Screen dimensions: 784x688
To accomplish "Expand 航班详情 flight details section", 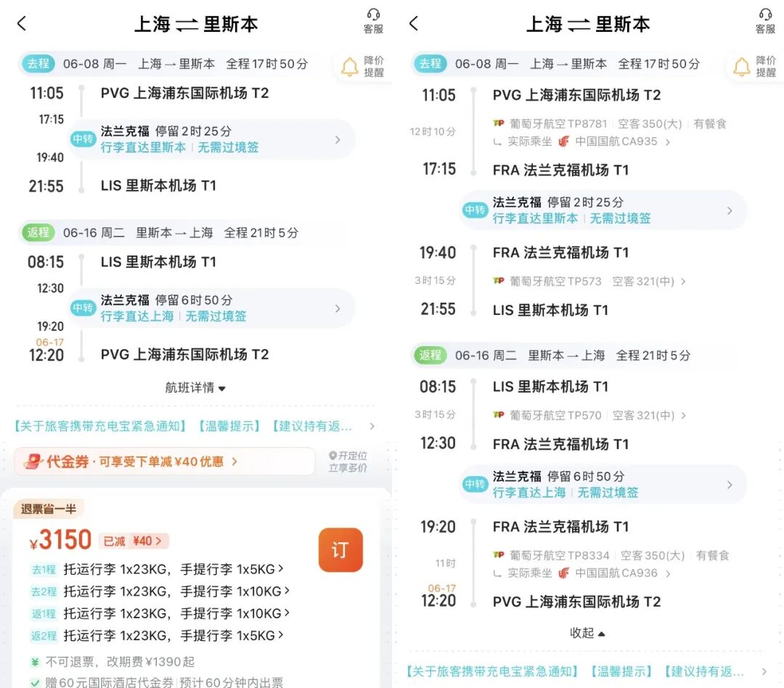I will [x=196, y=388].
